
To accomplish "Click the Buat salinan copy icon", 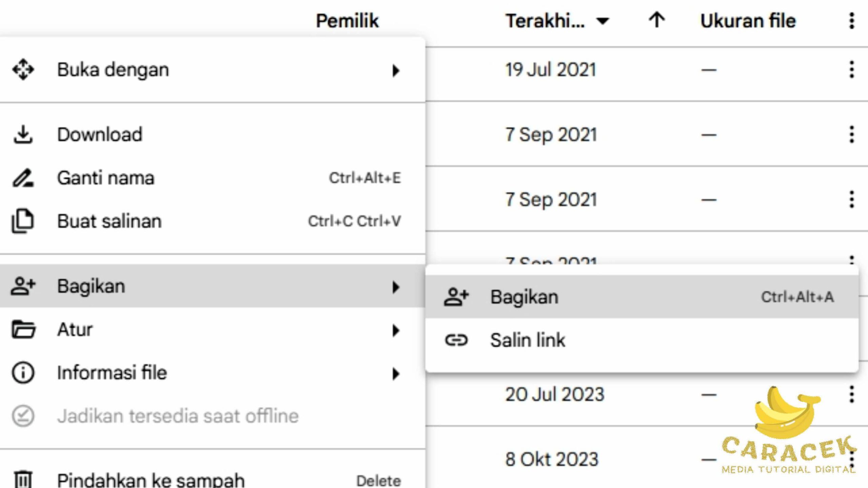I will (x=23, y=221).
